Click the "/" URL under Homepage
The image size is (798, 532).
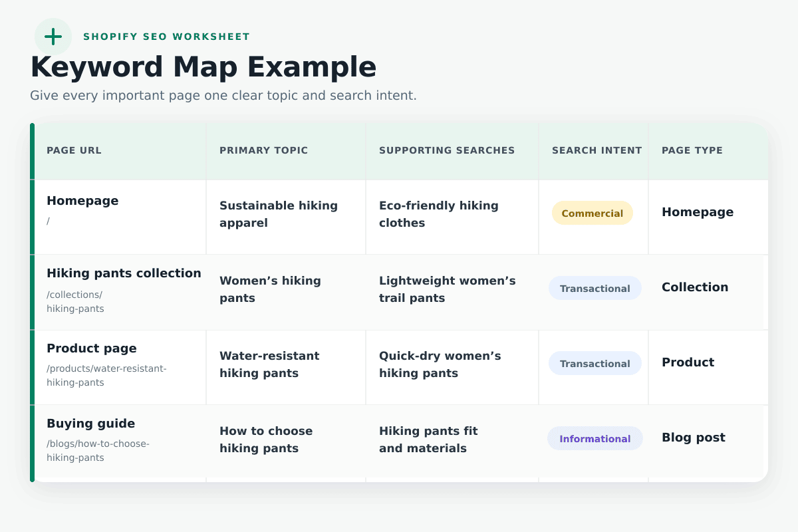coord(49,221)
